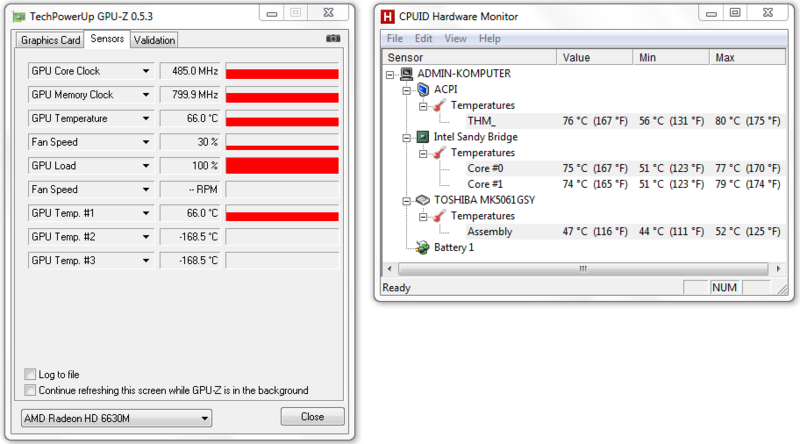
Task: Click thermometer icon under Intel Sandy Bridge
Action: (x=439, y=153)
